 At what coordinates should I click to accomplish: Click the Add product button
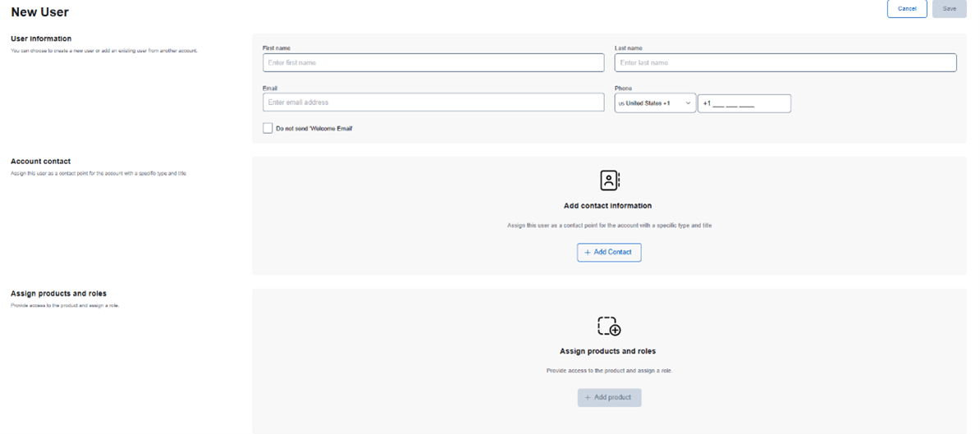609,398
